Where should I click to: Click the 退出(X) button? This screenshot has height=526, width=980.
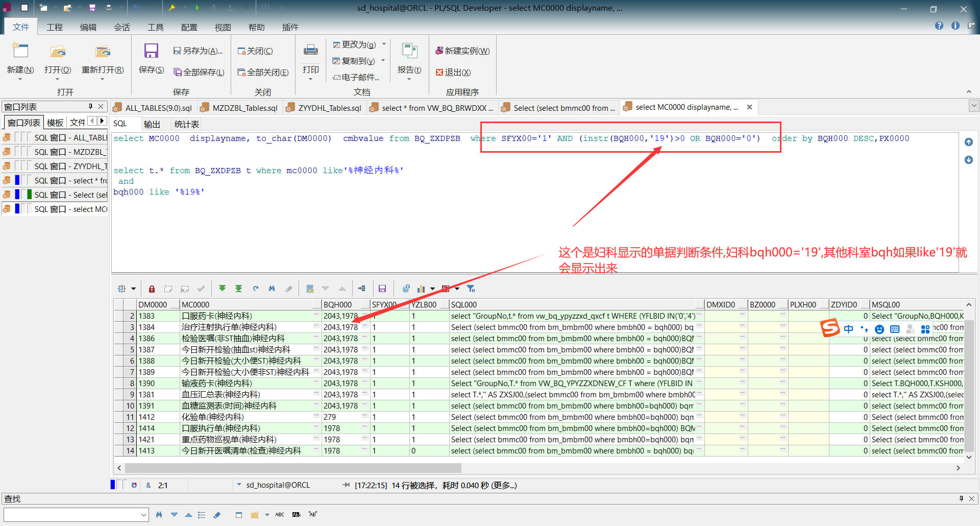click(x=453, y=72)
